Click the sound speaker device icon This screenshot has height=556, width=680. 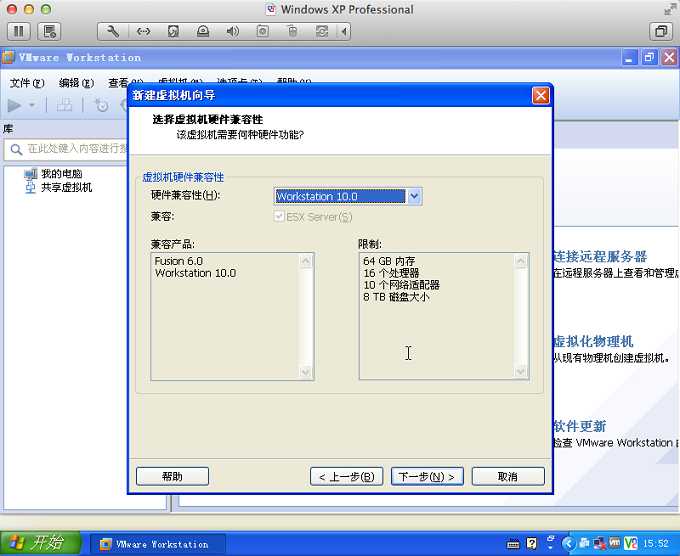coord(232,31)
